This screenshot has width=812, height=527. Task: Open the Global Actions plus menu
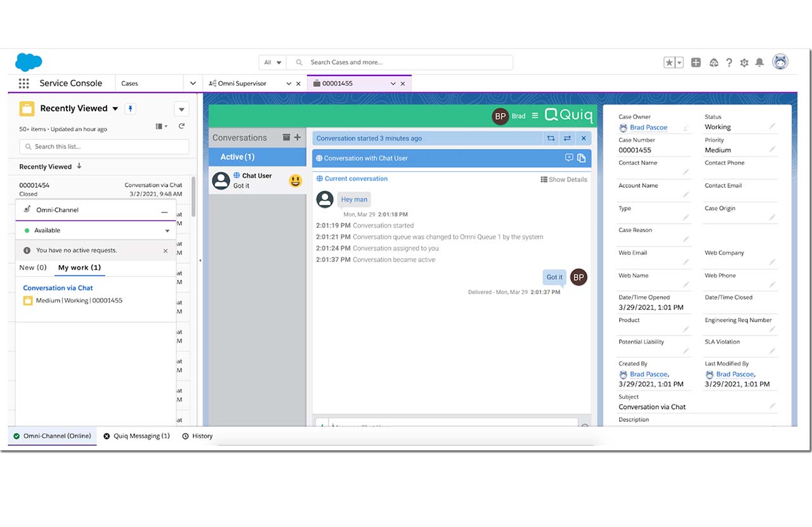tap(696, 62)
